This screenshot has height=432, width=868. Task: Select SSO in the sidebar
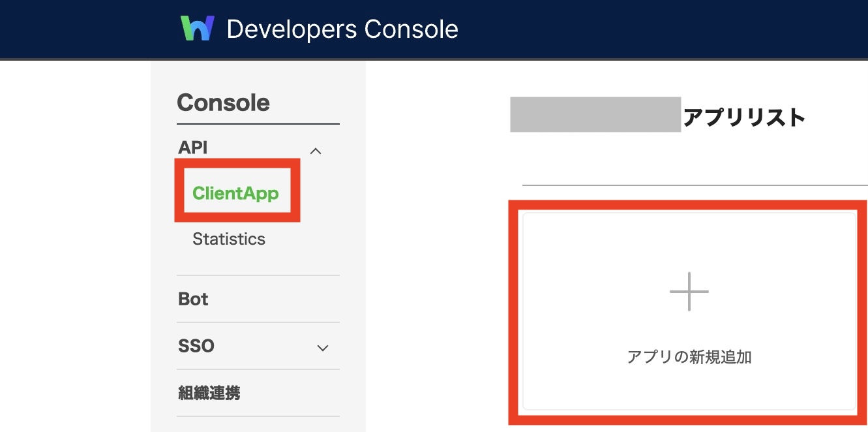point(196,346)
